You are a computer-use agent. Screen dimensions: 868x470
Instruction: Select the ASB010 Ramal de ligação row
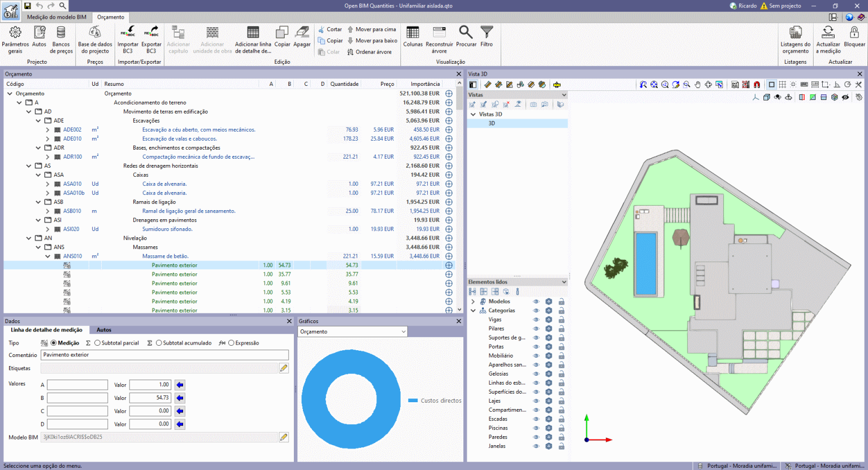pyautogui.click(x=228, y=211)
